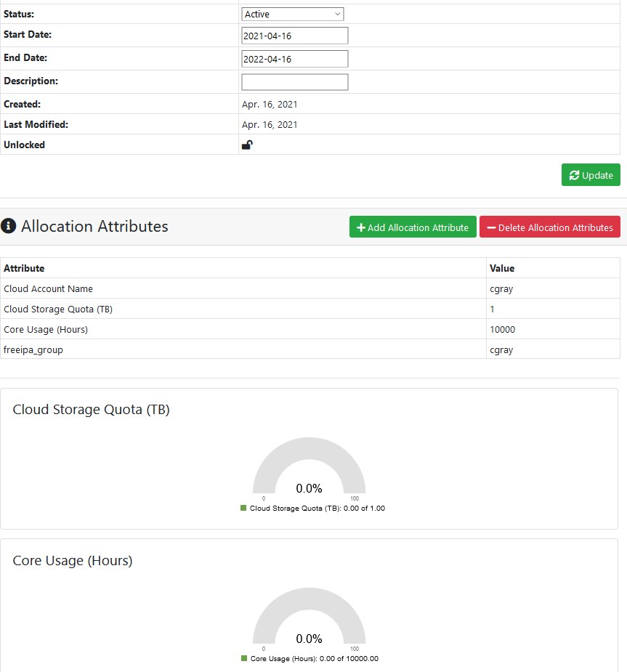The width and height of the screenshot is (627, 672).
Task: Click the green Update button
Action: tap(591, 175)
